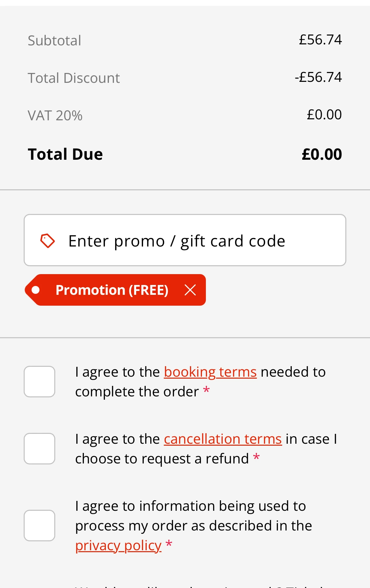
Task: Click the Total Discount label
Action: pyautogui.click(x=74, y=78)
